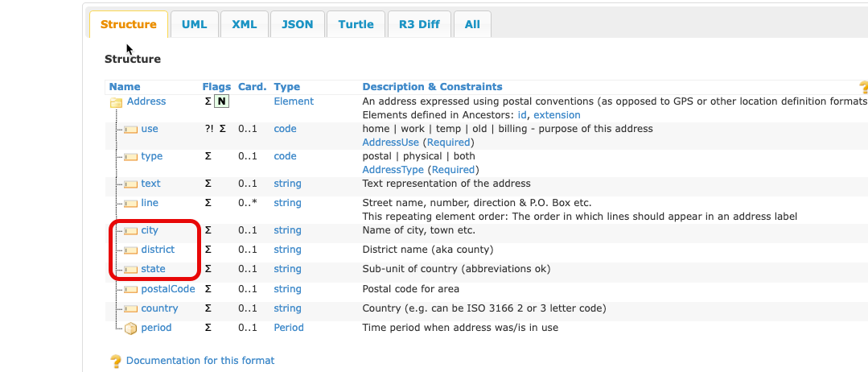
Task: Open the XML tab
Action: [244, 24]
